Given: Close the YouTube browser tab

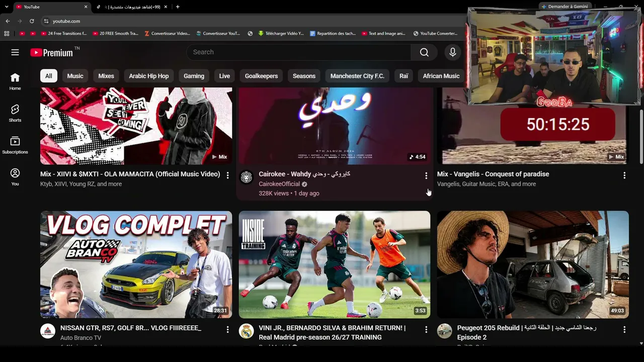Looking at the screenshot, I should coord(86,7).
